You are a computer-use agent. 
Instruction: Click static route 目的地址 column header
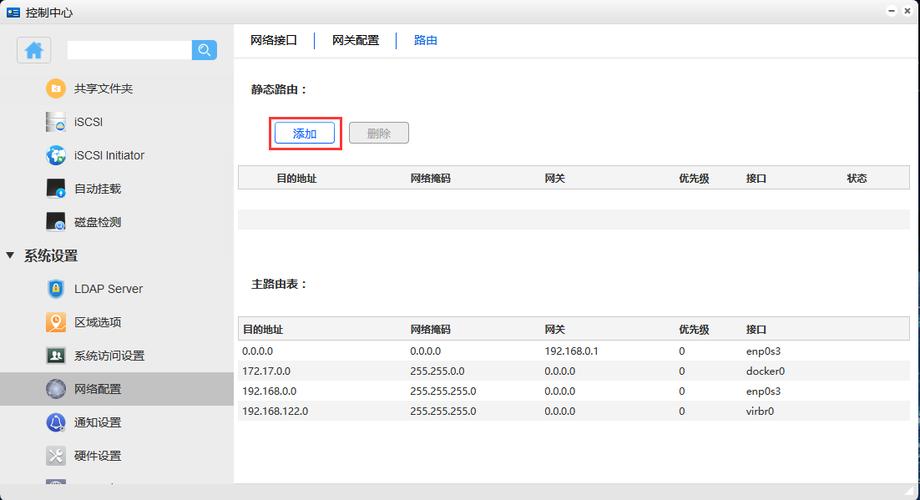[x=297, y=178]
